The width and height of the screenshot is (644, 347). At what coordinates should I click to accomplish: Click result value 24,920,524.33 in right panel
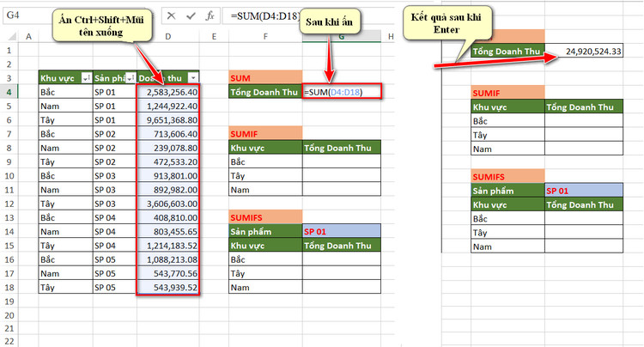pyautogui.click(x=584, y=51)
